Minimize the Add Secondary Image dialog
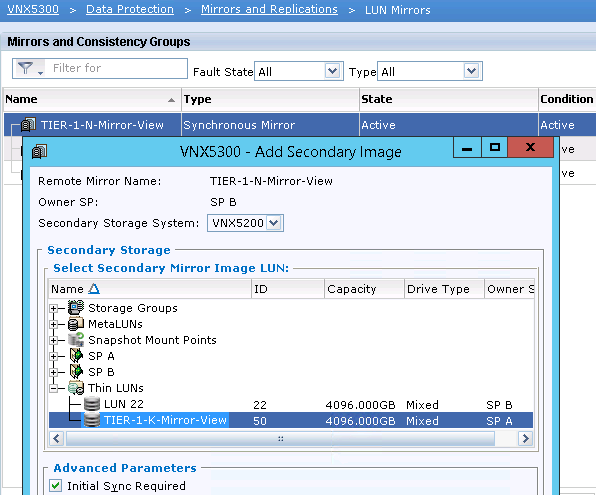596x495 pixels. click(x=467, y=148)
